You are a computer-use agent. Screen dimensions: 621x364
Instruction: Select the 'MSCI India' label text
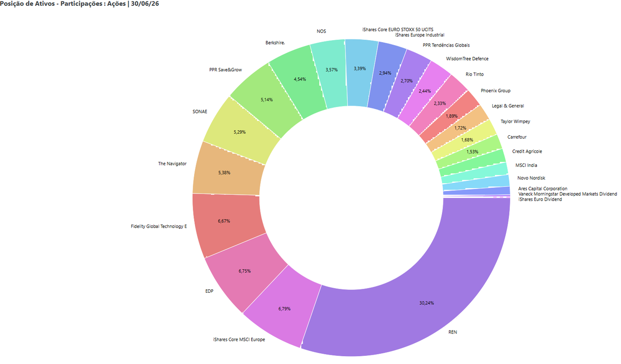point(526,165)
